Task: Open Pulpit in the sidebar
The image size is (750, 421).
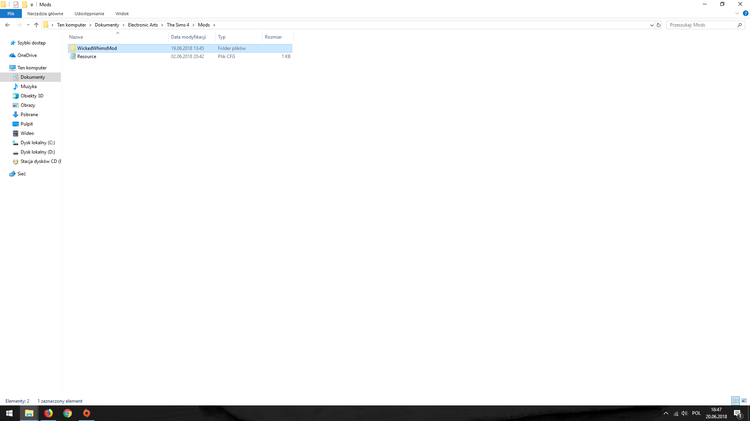Action: tap(26, 124)
